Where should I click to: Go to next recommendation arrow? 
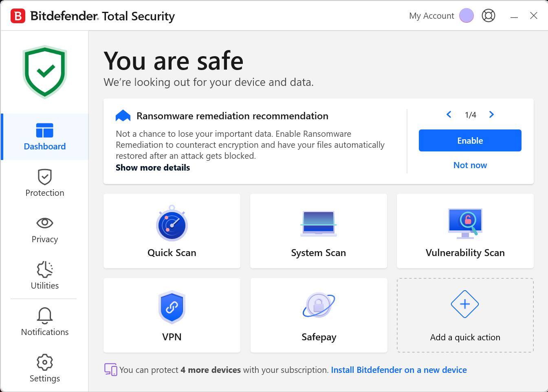pos(491,115)
